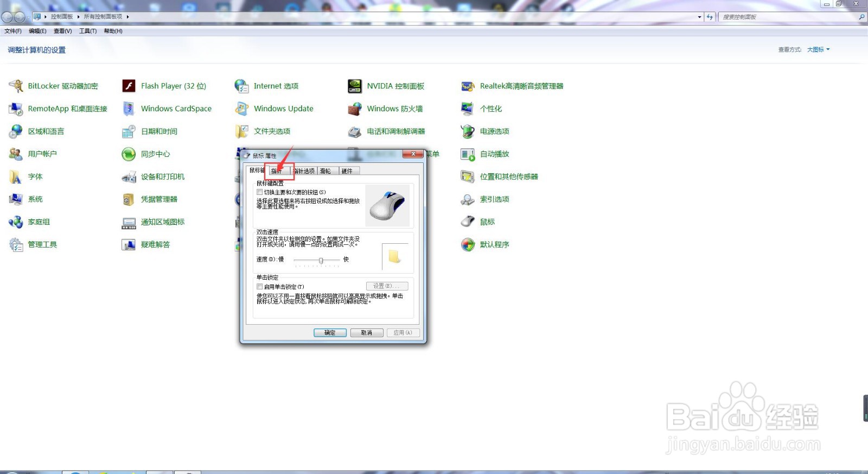Open BitLocker 驱动器加密 icon
Viewport: 868px width, 474px height.
[16, 86]
